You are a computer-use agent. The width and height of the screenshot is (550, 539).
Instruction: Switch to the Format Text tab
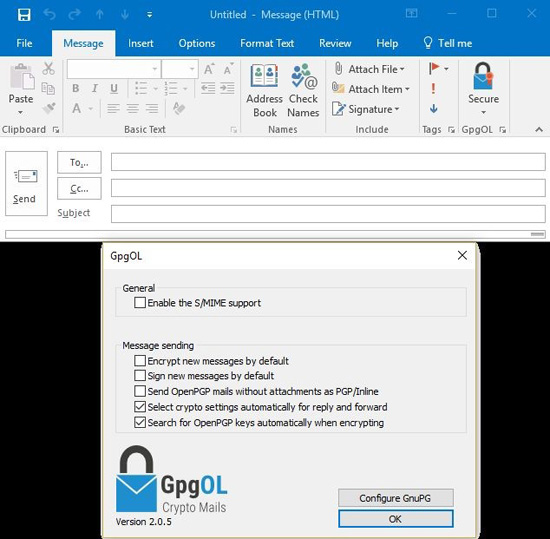(x=267, y=43)
